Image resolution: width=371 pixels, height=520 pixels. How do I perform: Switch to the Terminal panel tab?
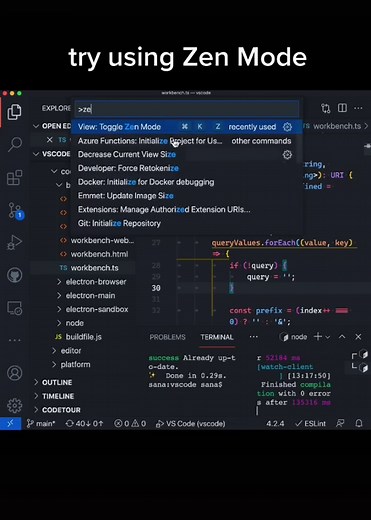point(217,337)
